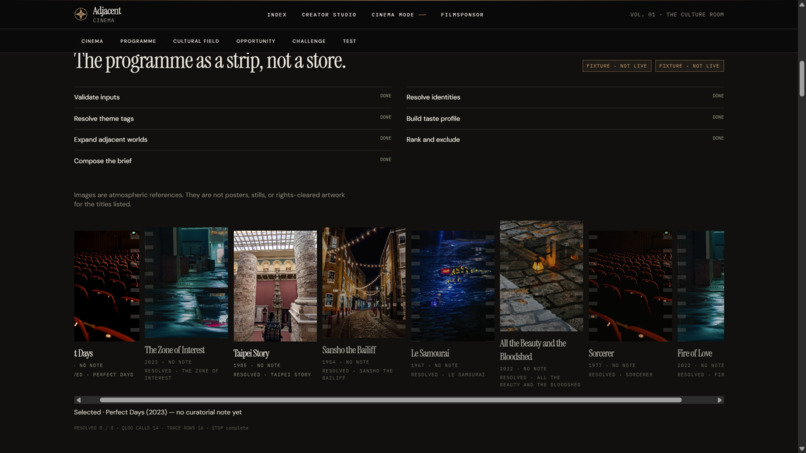Switch to the CHALLENGE sub-tab
This screenshot has height=453, width=806.
[309, 41]
